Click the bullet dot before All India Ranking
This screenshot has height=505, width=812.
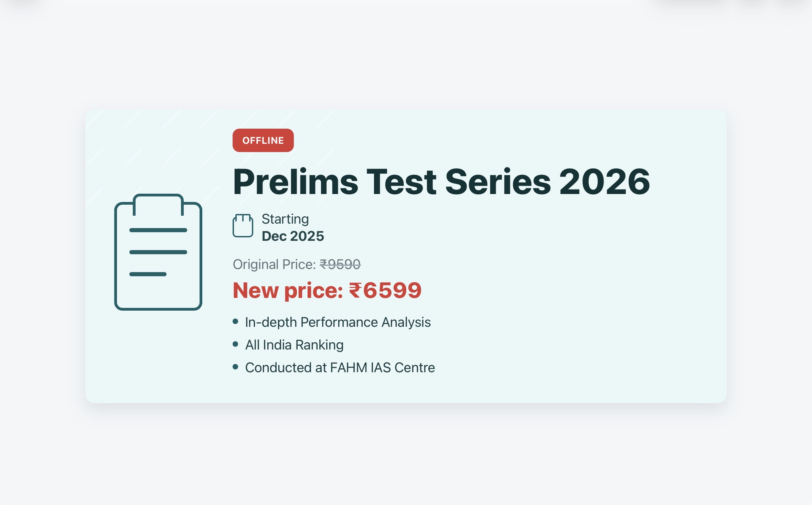click(x=235, y=344)
